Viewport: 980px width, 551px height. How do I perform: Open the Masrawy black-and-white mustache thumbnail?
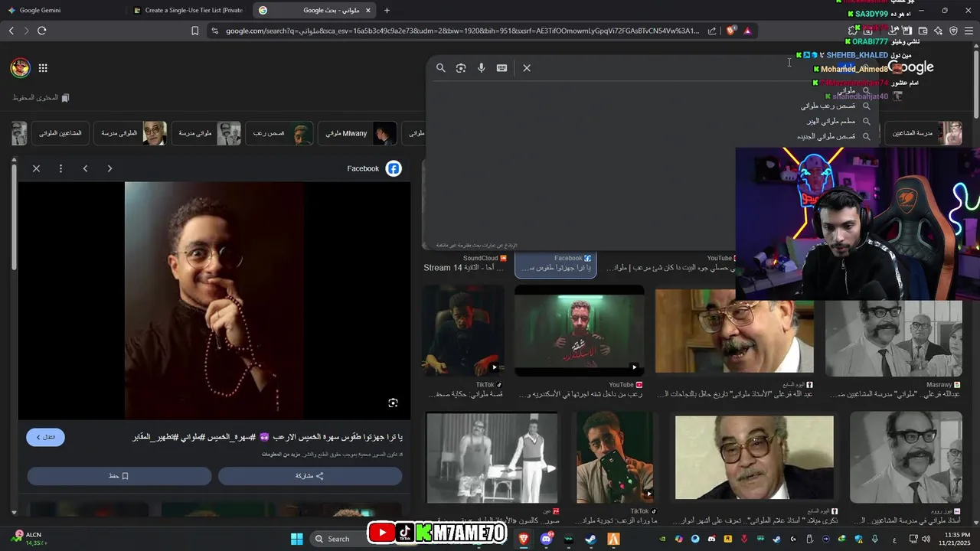(893, 337)
